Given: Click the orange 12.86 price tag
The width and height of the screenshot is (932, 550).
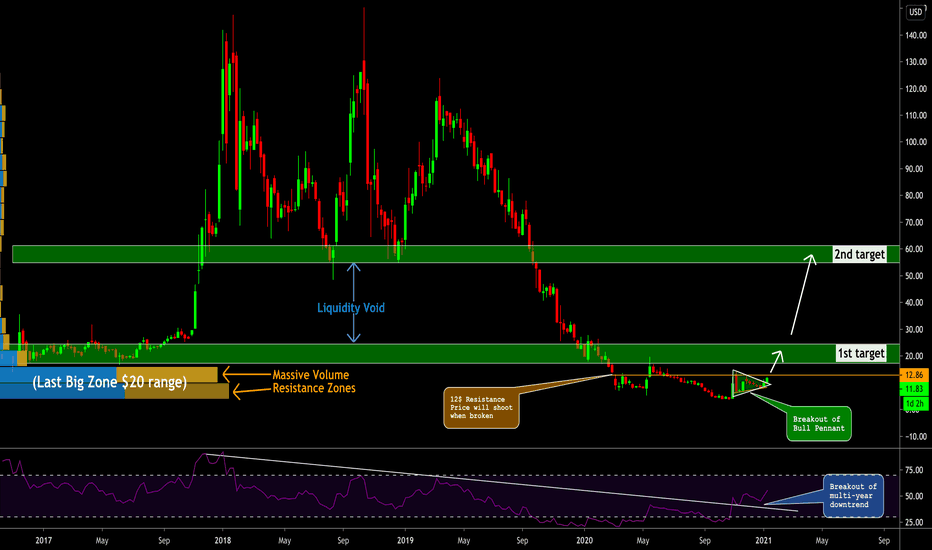Looking at the screenshot, I should [914, 375].
